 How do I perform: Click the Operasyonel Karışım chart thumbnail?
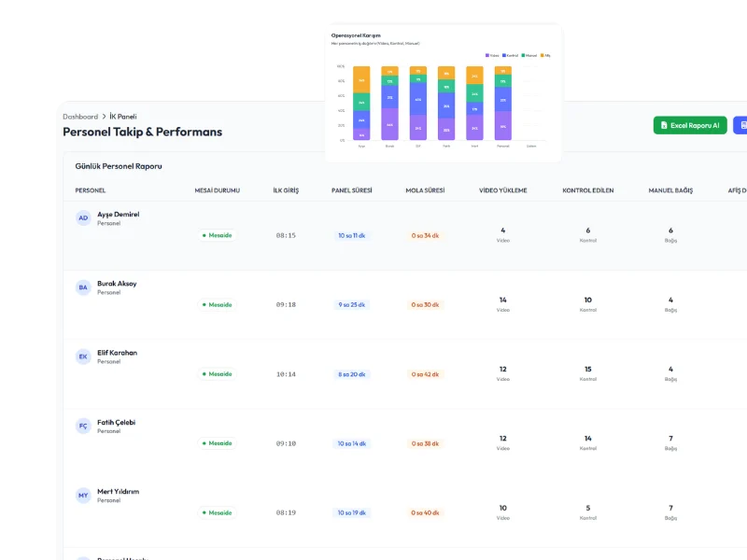tap(443, 93)
